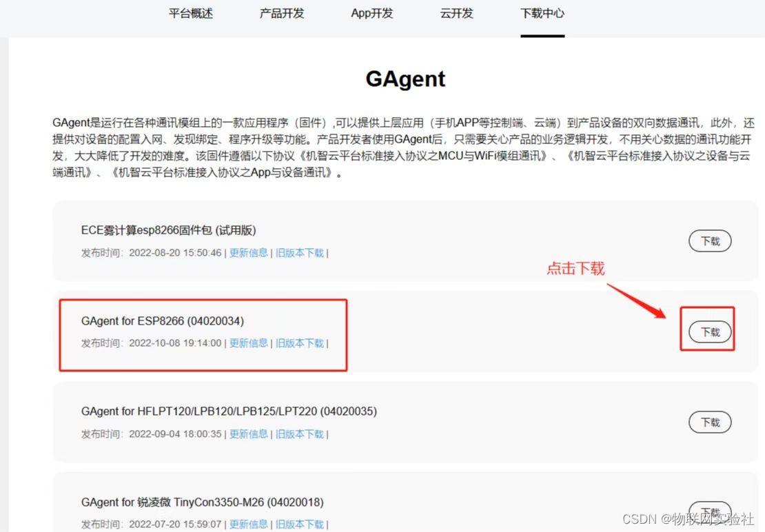765x532 pixels.
Task: Select title GAgent for HFLPT120/LPB120/LPB125/LPT220 (04020035)
Action: [229, 411]
